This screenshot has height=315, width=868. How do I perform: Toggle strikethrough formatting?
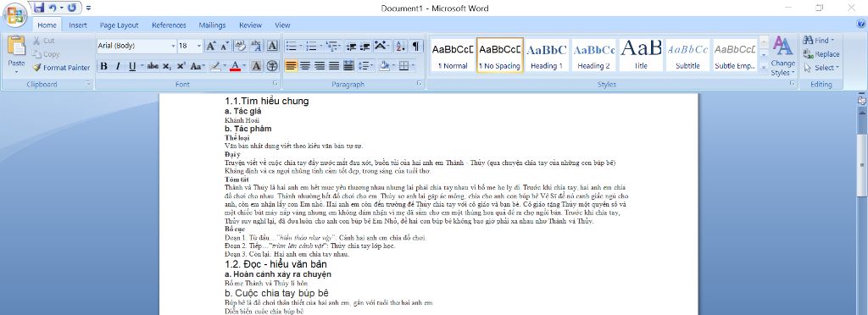(x=153, y=66)
